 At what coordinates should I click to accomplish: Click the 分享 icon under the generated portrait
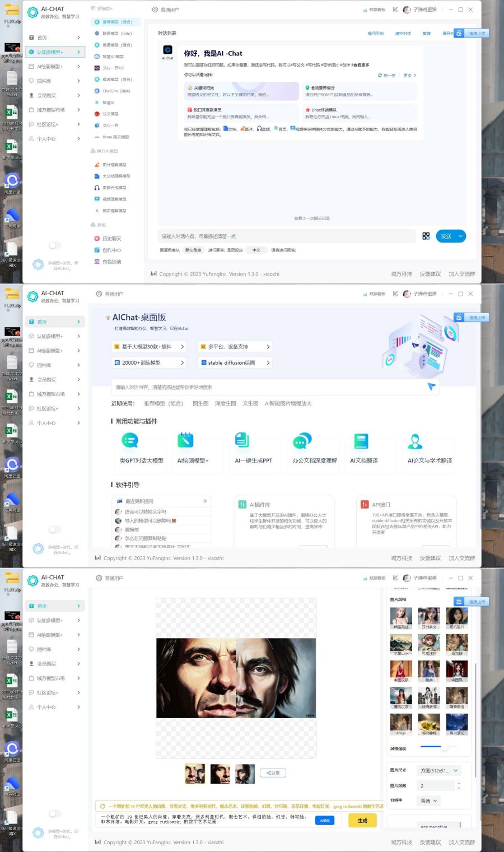[273, 772]
